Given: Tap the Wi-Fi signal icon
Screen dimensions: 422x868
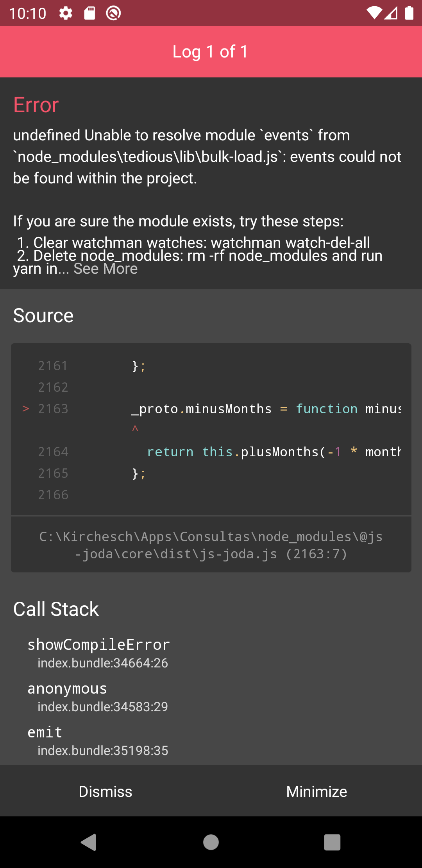Looking at the screenshot, I should (x=374, y=13).
